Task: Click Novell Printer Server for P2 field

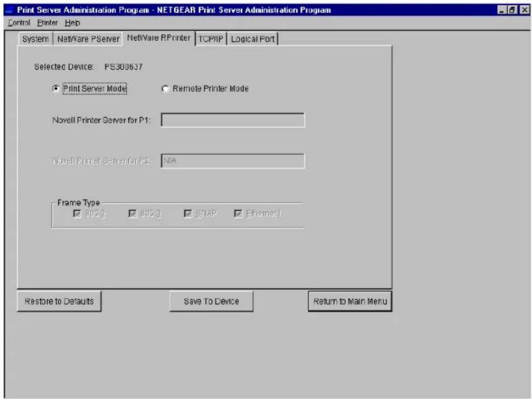Action: pyautogui.click(x=233, y=161)
